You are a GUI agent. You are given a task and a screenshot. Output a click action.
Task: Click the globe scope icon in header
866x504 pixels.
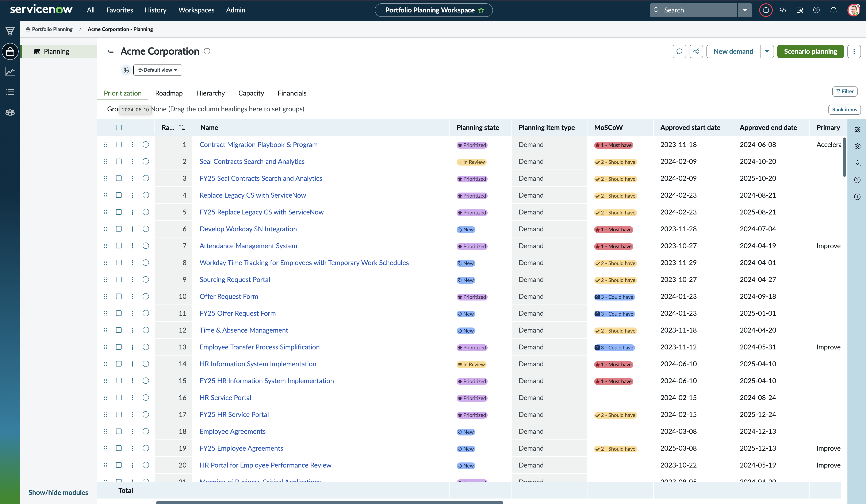pyautogui.click(x=766, y=10)
